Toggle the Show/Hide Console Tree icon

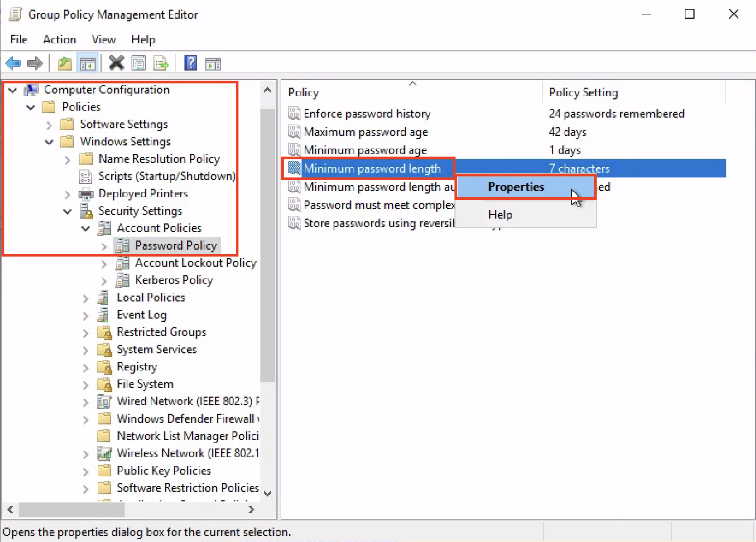click(x=88, y=64)
